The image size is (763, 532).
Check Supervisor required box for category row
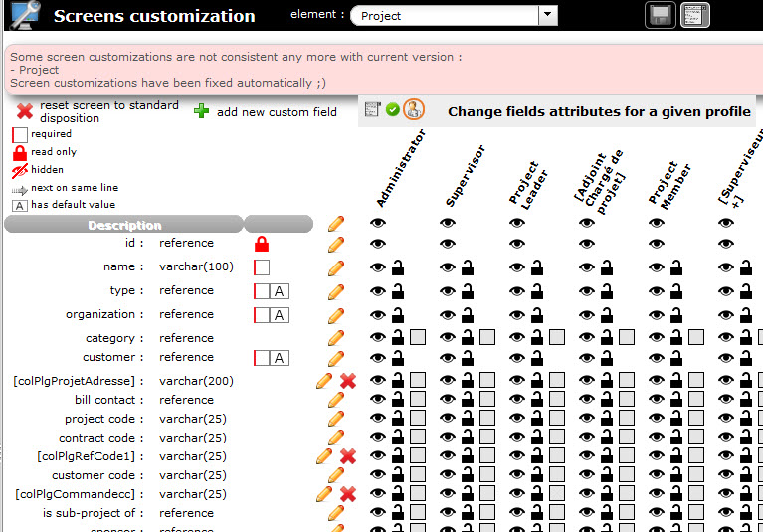click(487, 338)
